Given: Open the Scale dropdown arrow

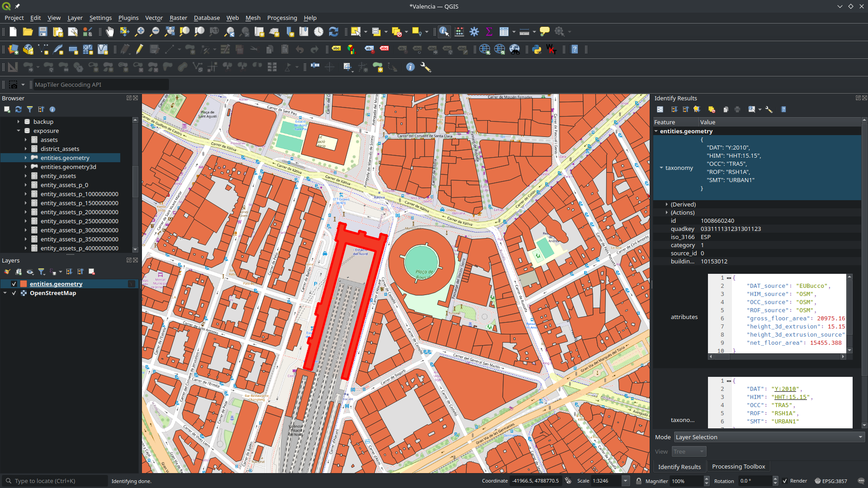Looking at the screenshot, I should (626, 481).
